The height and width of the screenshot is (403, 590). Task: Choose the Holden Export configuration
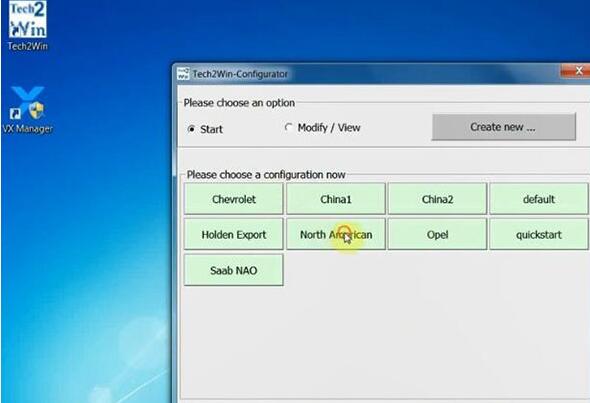pos(233,234)
